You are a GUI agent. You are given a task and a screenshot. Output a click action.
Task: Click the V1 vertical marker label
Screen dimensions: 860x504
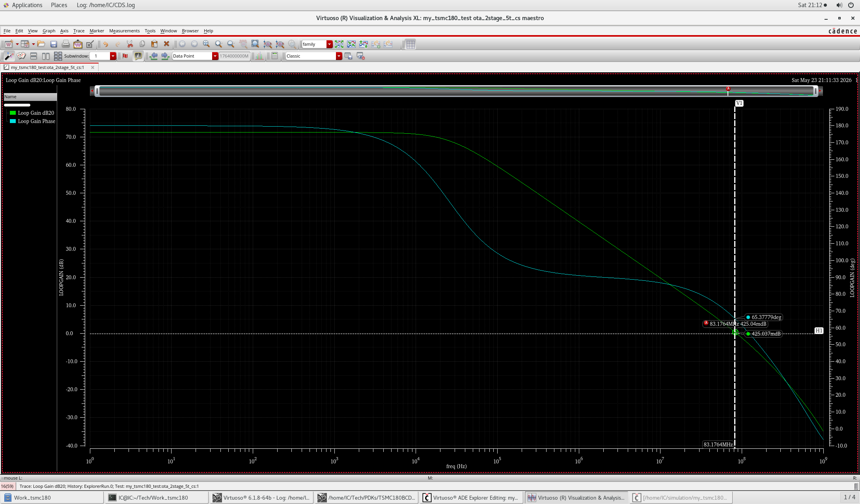pyautogui.click(x=739, y=103)
